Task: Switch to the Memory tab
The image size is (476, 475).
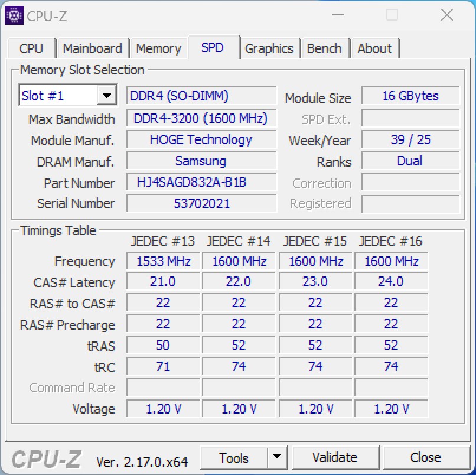Action: pyautogui.click(x=158, y=48)
